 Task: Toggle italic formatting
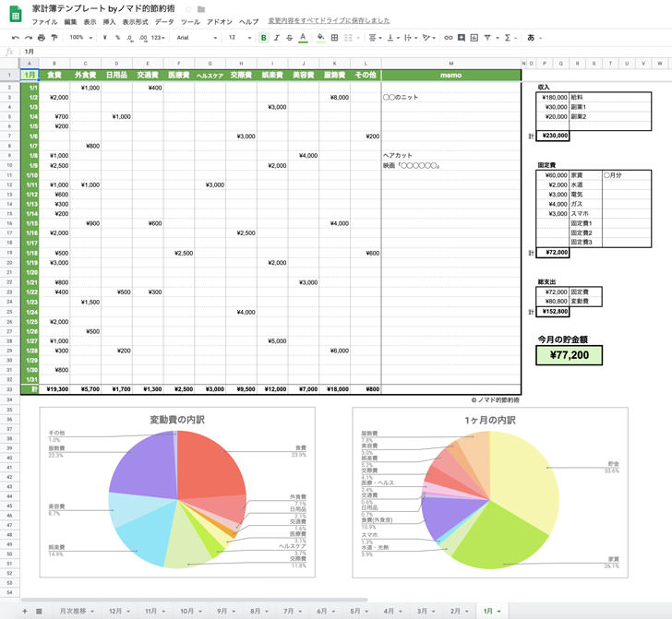(277, 38)
